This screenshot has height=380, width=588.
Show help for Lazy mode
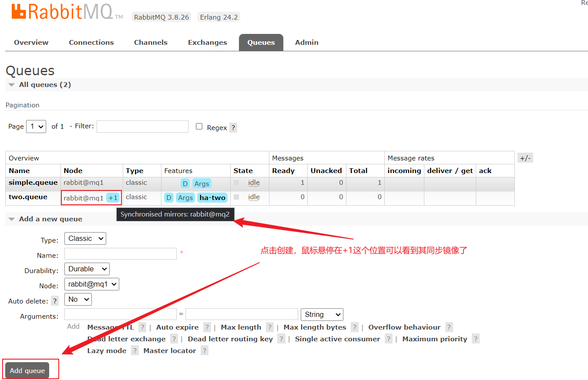point(135,351)
